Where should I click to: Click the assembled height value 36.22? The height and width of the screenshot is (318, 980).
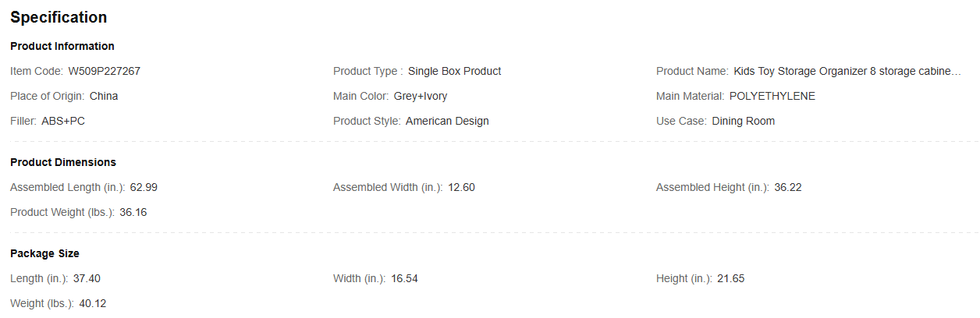pos(788,187)
